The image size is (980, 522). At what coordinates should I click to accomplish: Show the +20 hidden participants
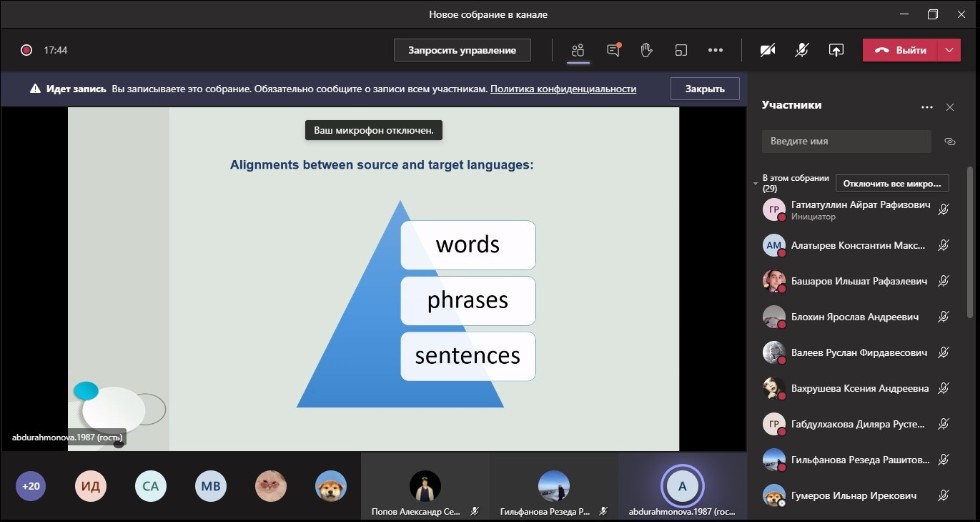[x=31, y=486]
